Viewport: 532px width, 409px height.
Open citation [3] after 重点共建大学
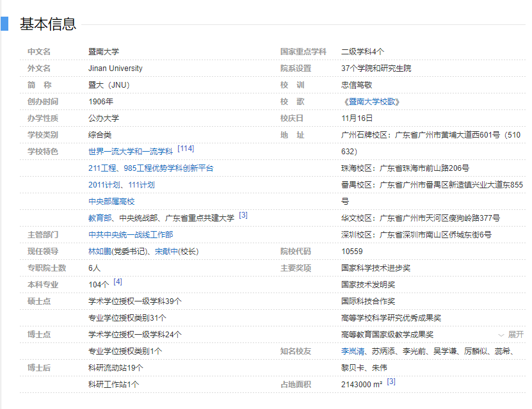243,215
